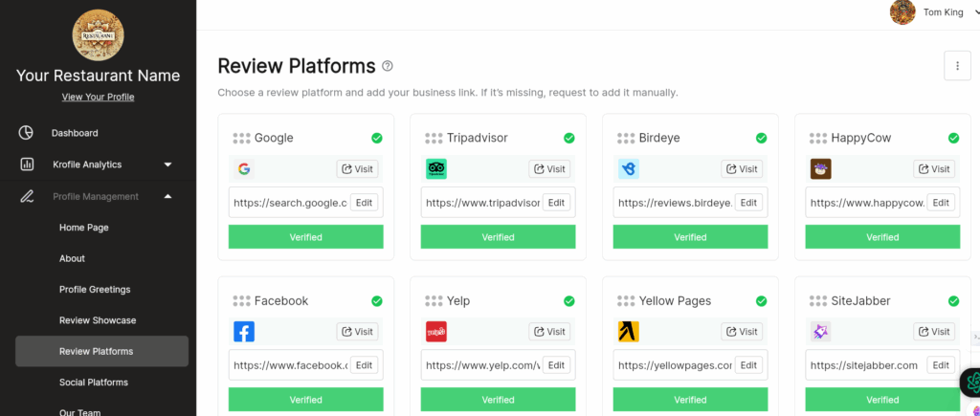Click the Verified button on Google card

(305, 237)
